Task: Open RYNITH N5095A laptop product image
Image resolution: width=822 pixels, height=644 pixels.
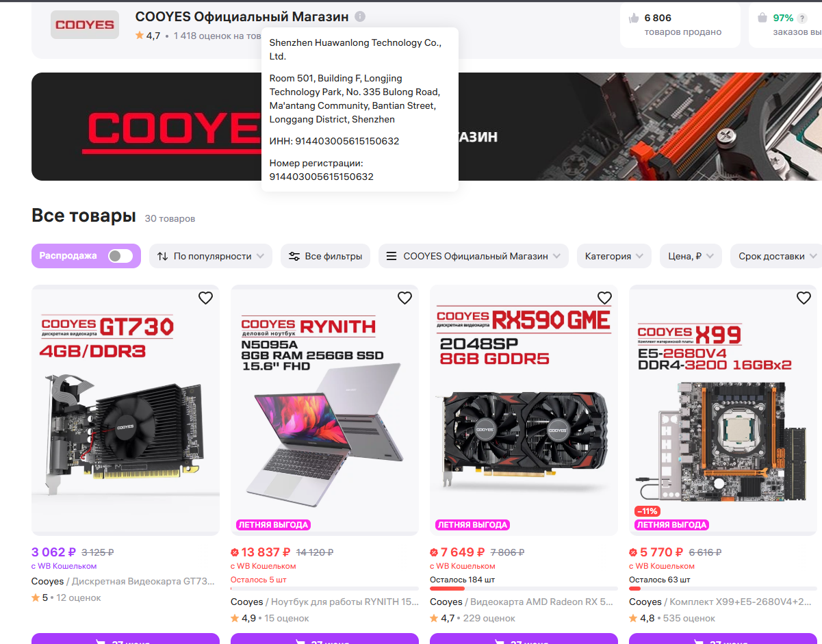Action: pos(324,410)
